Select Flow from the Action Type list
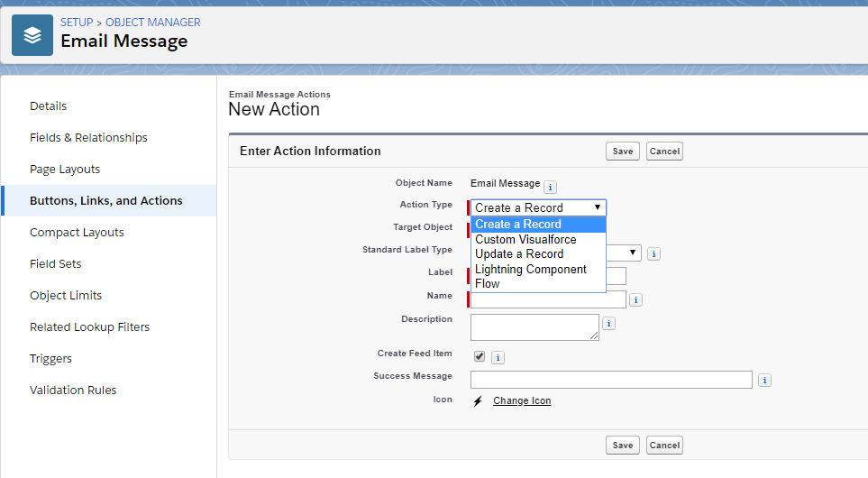The width and height of the screenshot is (868, 478). [x=488, y=283]
